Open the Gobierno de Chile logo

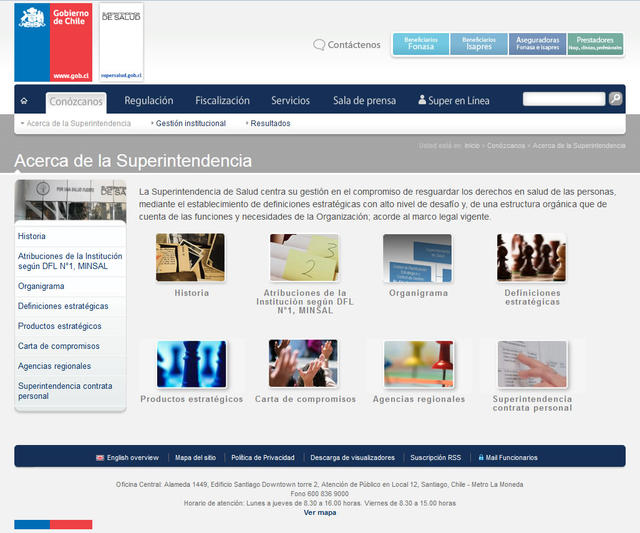tap(53, 42)
